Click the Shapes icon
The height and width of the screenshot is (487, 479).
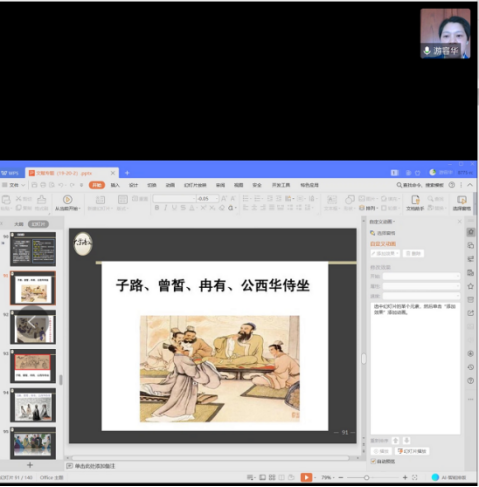pyautogui.click(x=349, y=199)
